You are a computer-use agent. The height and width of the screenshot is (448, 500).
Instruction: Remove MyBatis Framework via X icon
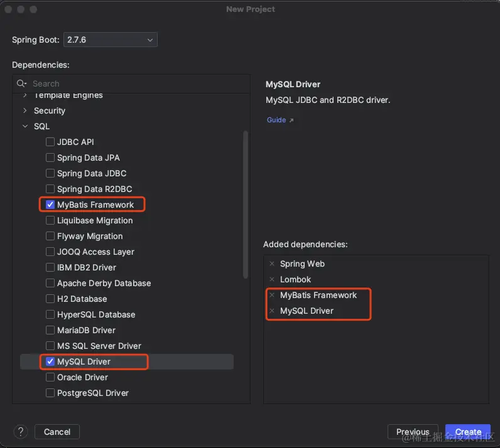pyautogui.click(x=271, y=296)
